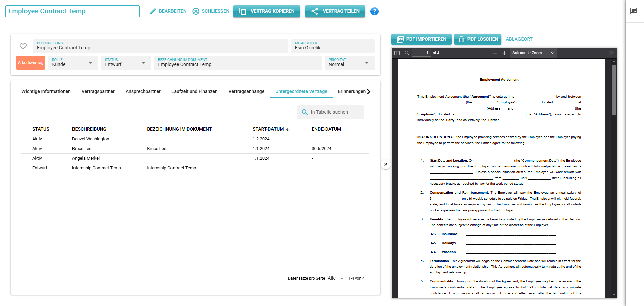Viewport: 644px width, 306px height.
Task: Toggle the PDF viewer sidebar icon
Action: coord(397,53)
